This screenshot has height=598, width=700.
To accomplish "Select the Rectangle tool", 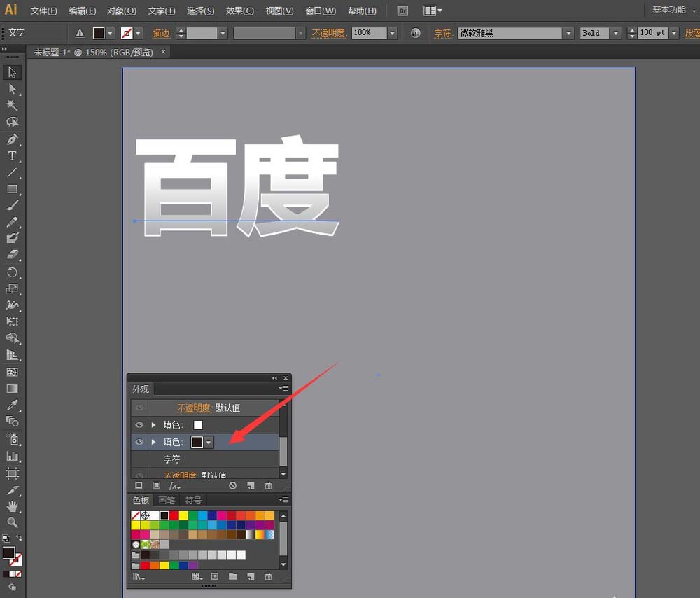I will click(12, 189).
